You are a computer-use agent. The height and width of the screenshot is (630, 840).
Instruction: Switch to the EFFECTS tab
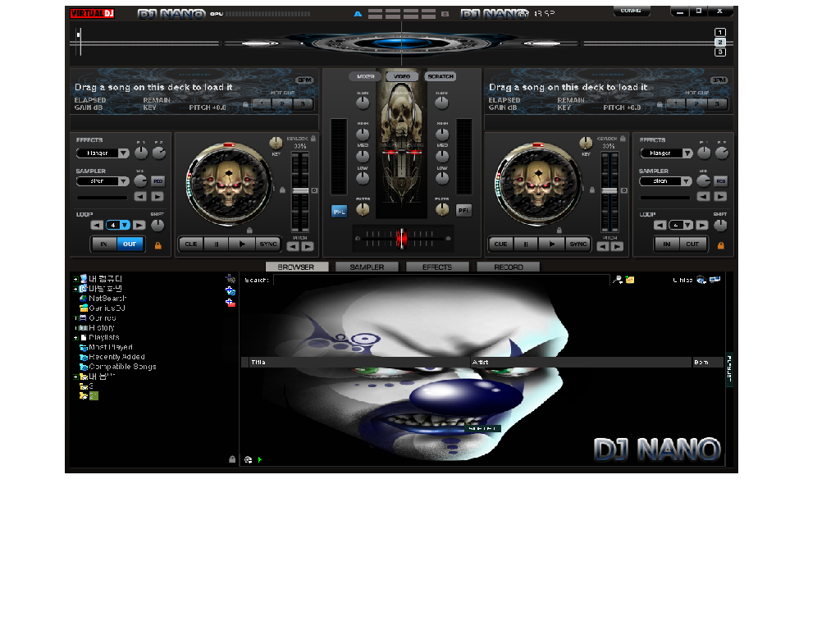[x=437, y=267]
